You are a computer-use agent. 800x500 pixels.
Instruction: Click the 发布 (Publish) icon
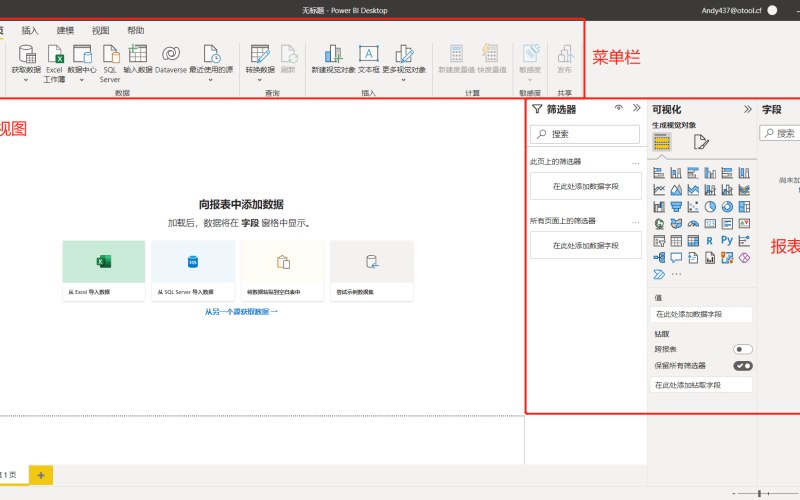coord(565,54)
